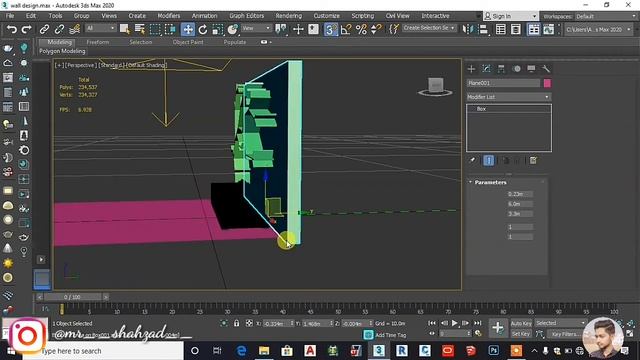Open the reference coordinate View dropdown
The height and width of the screenshot is (360, 640).
pos(256,28)
